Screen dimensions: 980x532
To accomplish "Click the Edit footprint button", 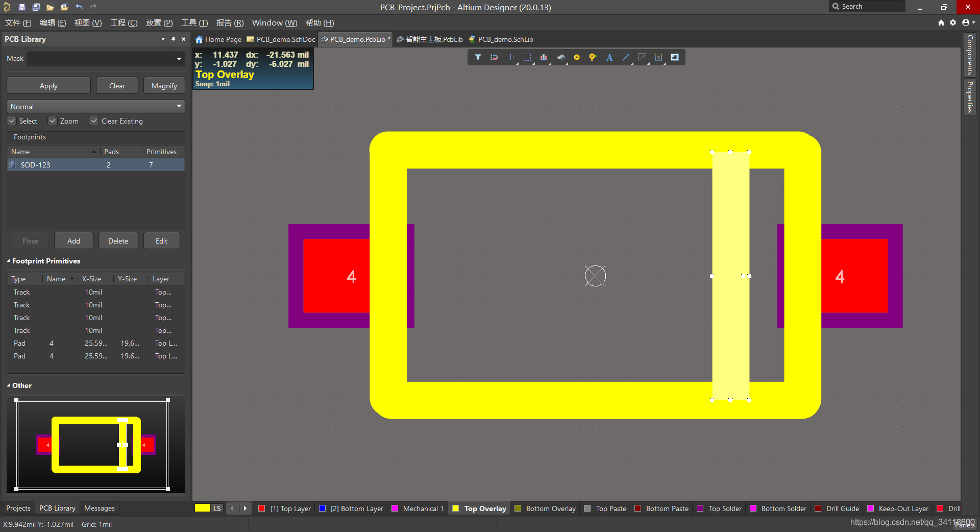I will [x=161, y=241].
